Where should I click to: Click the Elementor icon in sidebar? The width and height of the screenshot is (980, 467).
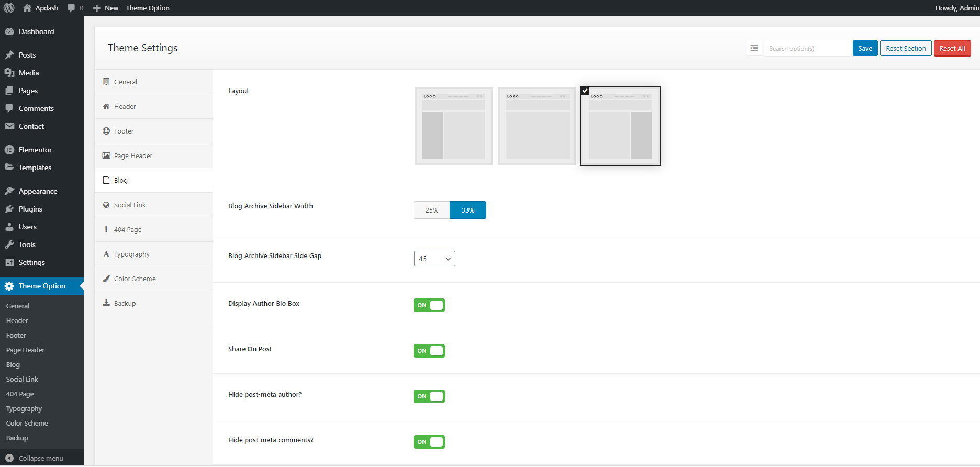tap(9, 150)
